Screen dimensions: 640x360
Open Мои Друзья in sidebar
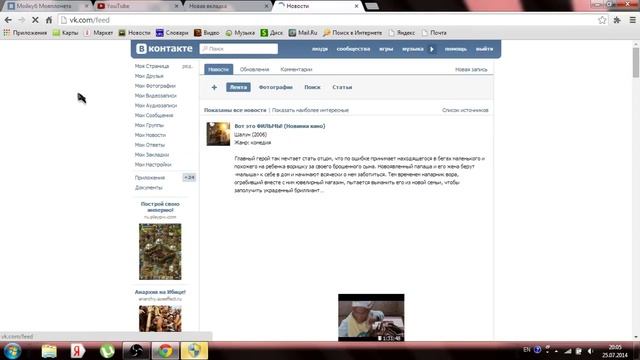pyautogui.click(x=149, y=76)
